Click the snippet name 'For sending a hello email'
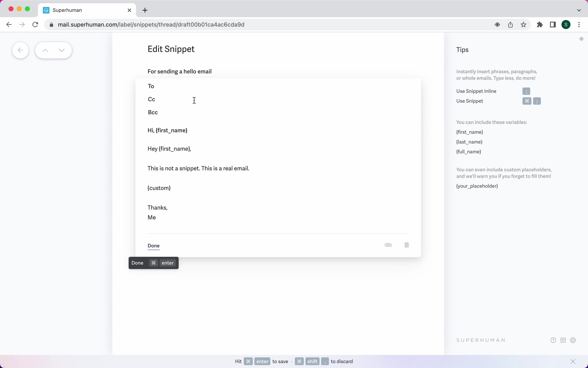 (179, 72)
